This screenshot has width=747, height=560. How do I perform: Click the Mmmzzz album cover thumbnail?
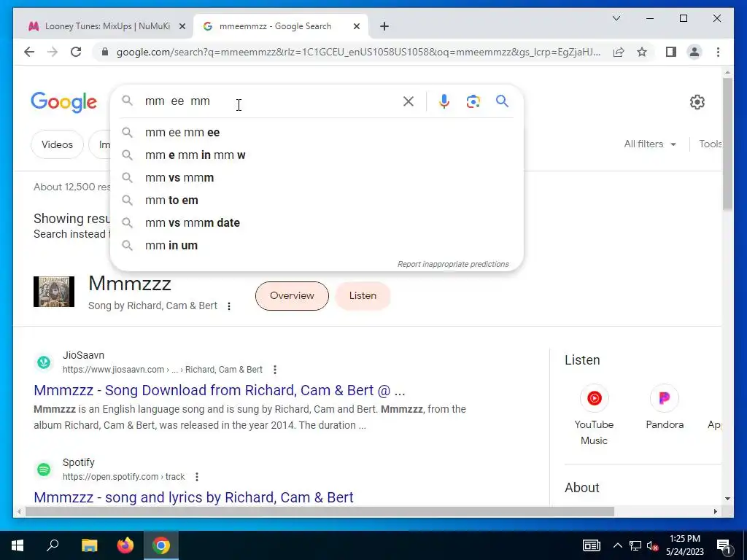(x=54, y=292)
